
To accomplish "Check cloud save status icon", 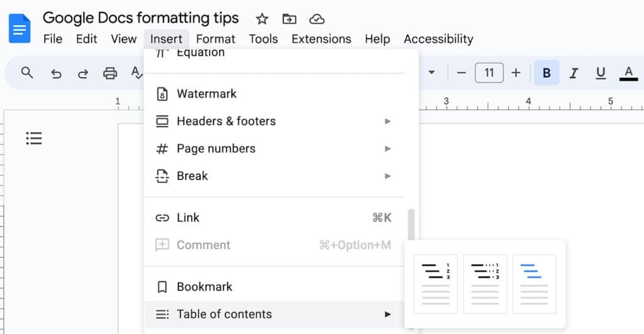I will [317, 19].
